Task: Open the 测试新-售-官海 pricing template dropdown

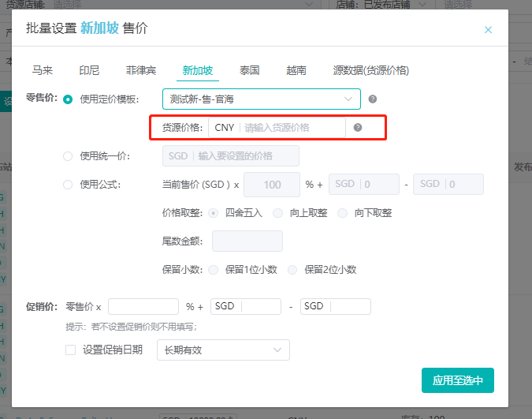Action: (261, 99)
